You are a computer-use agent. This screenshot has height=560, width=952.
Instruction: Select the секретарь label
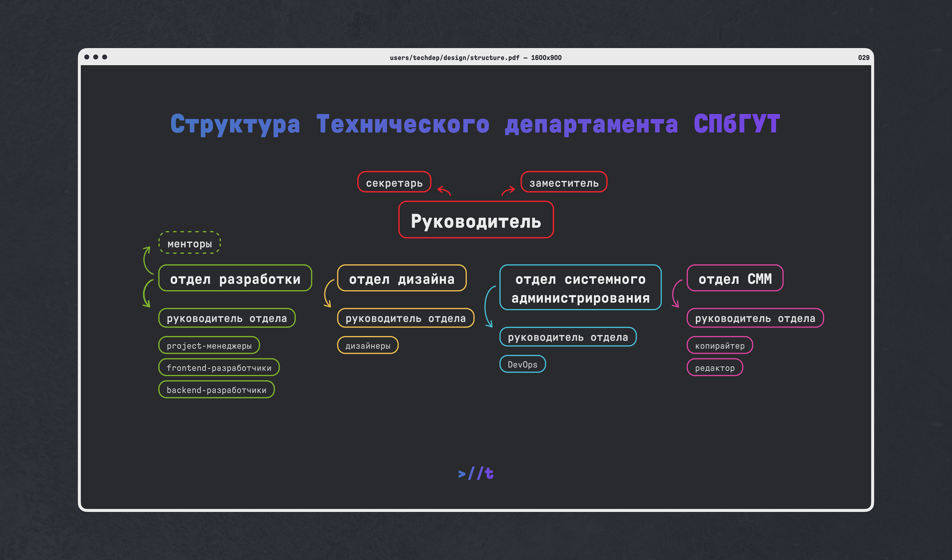point(394,182)
